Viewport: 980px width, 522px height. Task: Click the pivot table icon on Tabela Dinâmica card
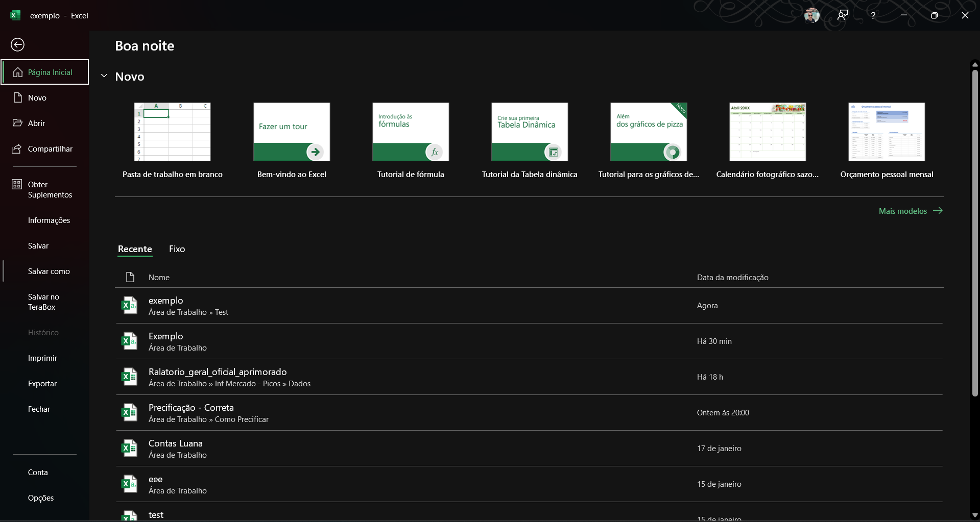(x=553, y=152)
